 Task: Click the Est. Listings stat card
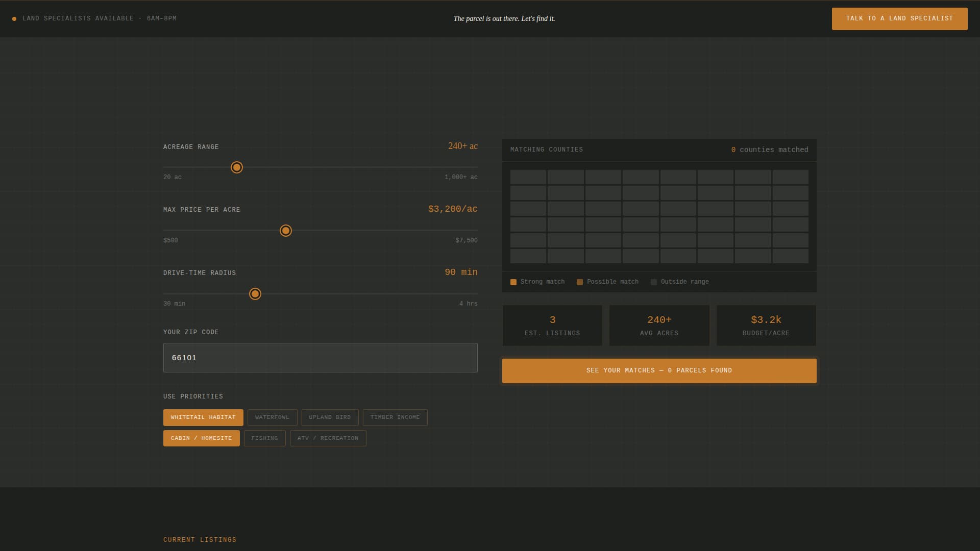pos(552,325)
